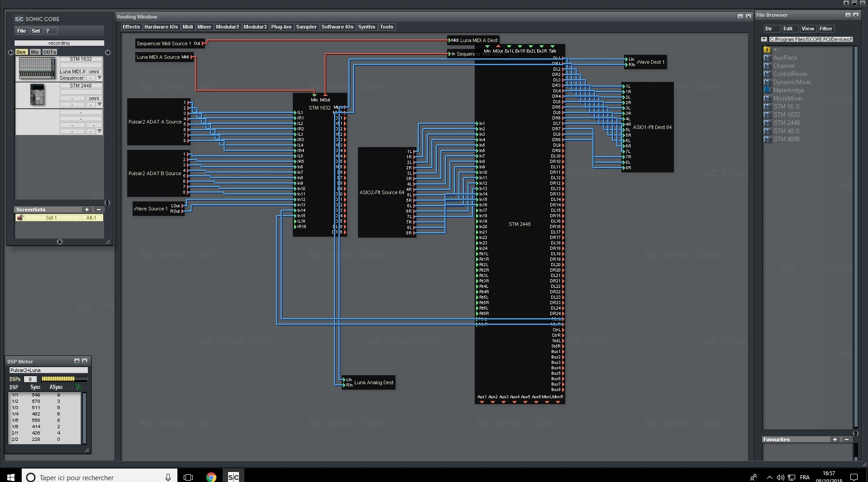Click the volume icon in system tray
This screenshot has width=868, height=482.
tap(780, 477)
